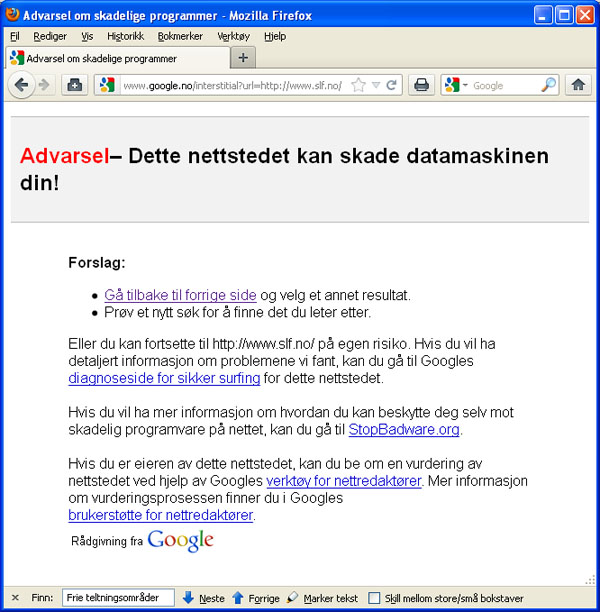Screen dimensions: 600x612
Task: Click Forrige up arrow in find bar
Action: (255, 598)
